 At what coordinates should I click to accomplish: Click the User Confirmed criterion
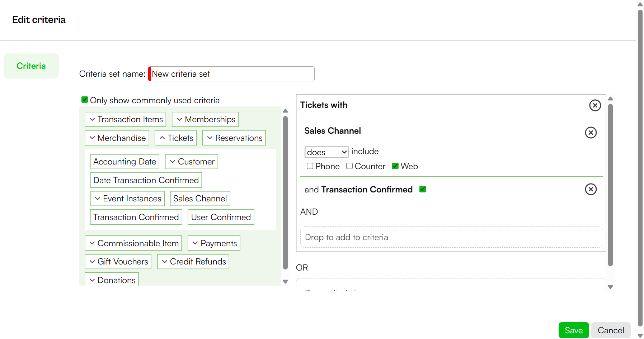coord(221,217)
